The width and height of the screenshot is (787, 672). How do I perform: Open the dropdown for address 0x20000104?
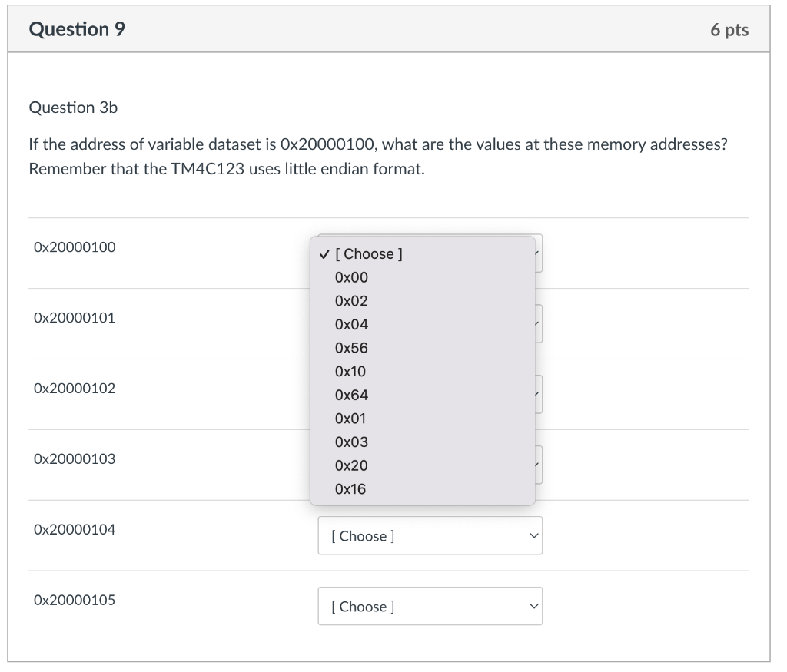430,536
